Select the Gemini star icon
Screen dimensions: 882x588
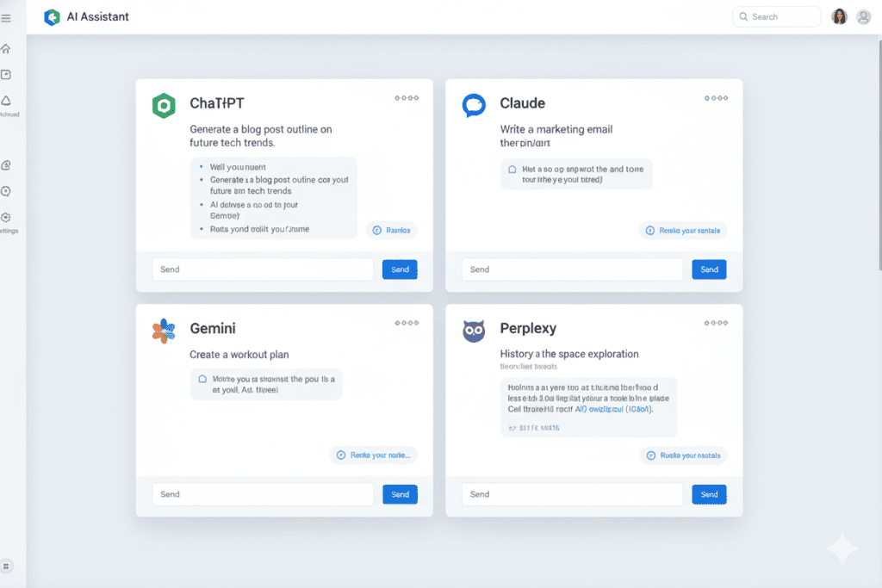[163, 329]
